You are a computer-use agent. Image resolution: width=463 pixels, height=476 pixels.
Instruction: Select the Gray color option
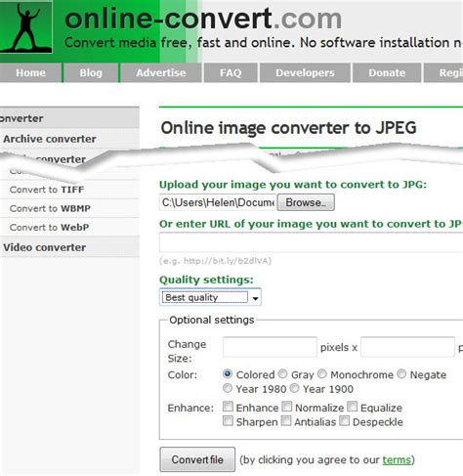pos(283,373)
